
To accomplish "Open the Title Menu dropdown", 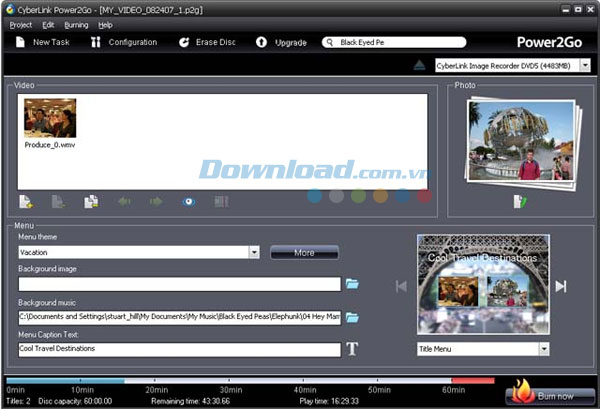I will pyautogui.click(x=543, y=349).
